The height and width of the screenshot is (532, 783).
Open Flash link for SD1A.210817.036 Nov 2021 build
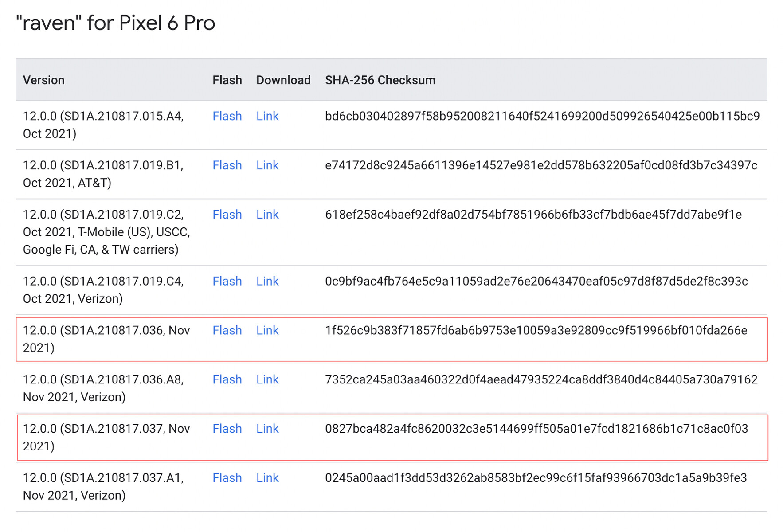coord(227,331)
